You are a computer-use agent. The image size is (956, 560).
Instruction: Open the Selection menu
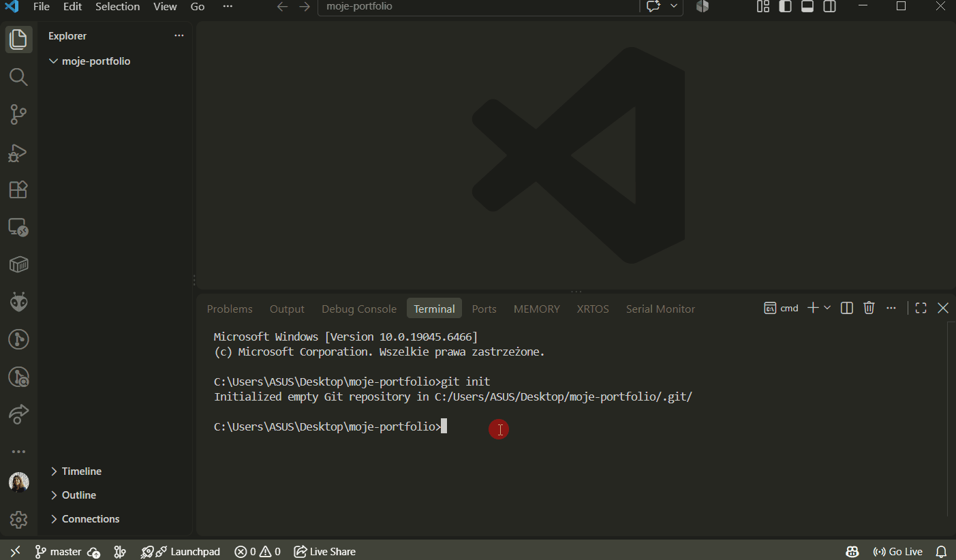click(x=117, y=7)
